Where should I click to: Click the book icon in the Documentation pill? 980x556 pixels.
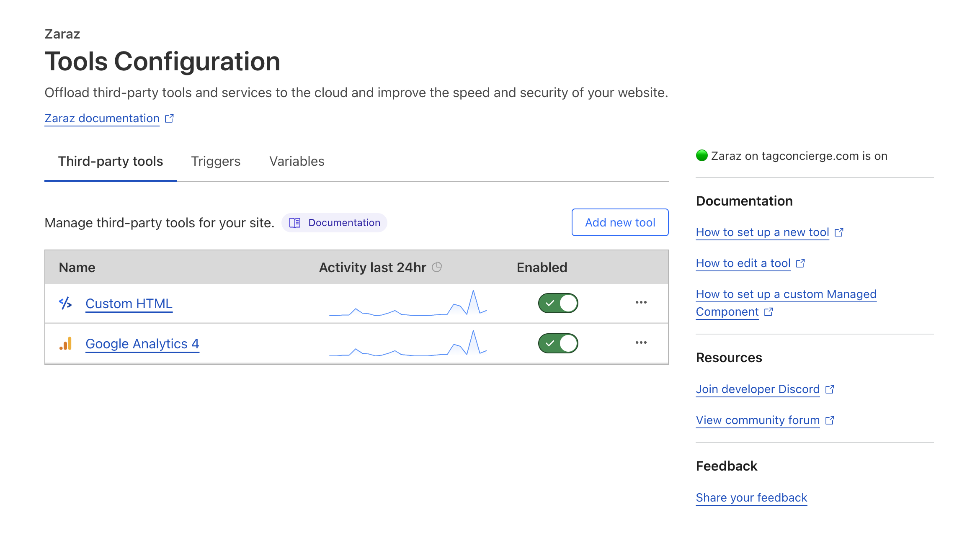(295, 223)
